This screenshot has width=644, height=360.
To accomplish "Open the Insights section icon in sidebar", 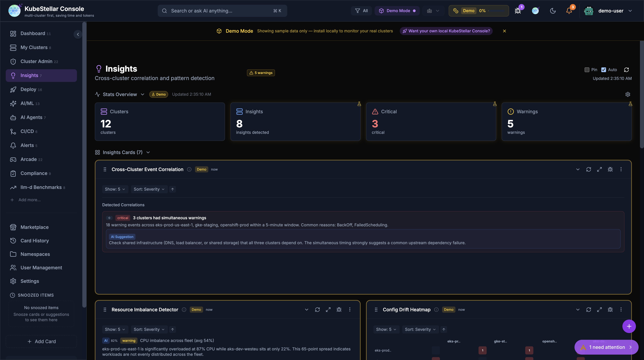I will point(13,75).
